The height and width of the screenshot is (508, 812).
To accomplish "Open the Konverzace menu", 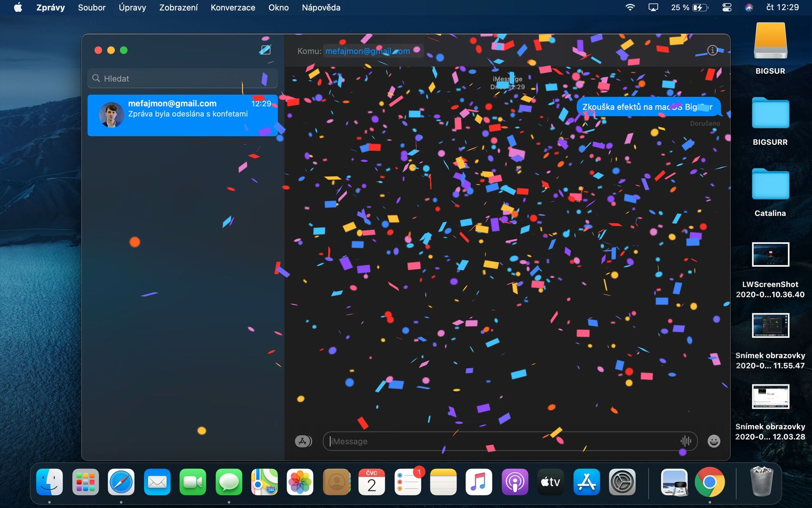I will tap(232, 7).
